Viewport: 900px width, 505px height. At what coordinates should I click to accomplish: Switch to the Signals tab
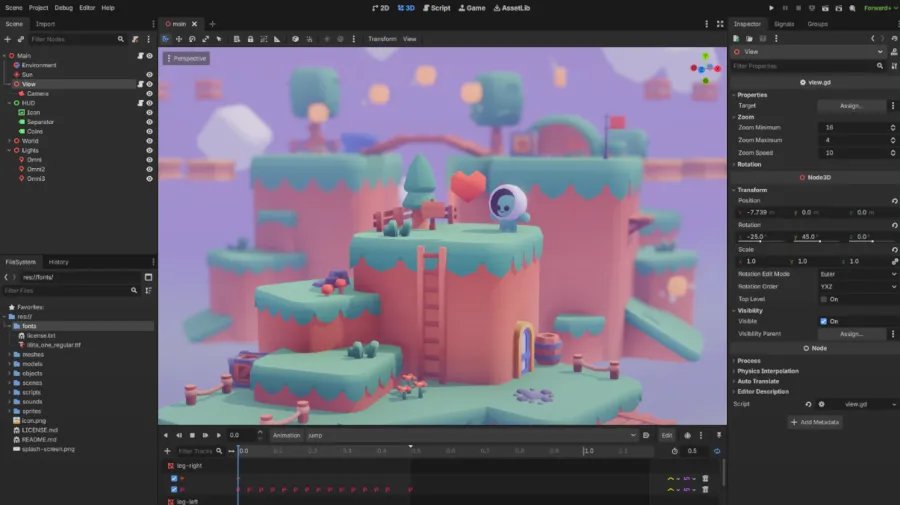(x=784, y=24)
